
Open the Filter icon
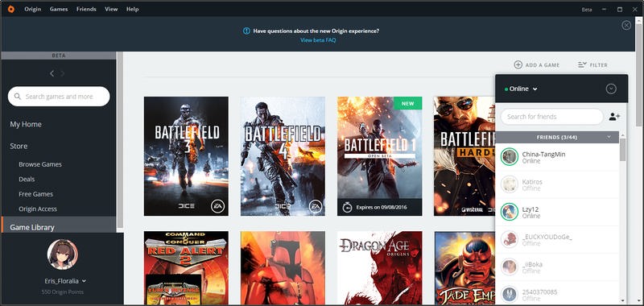click(581, 65)
